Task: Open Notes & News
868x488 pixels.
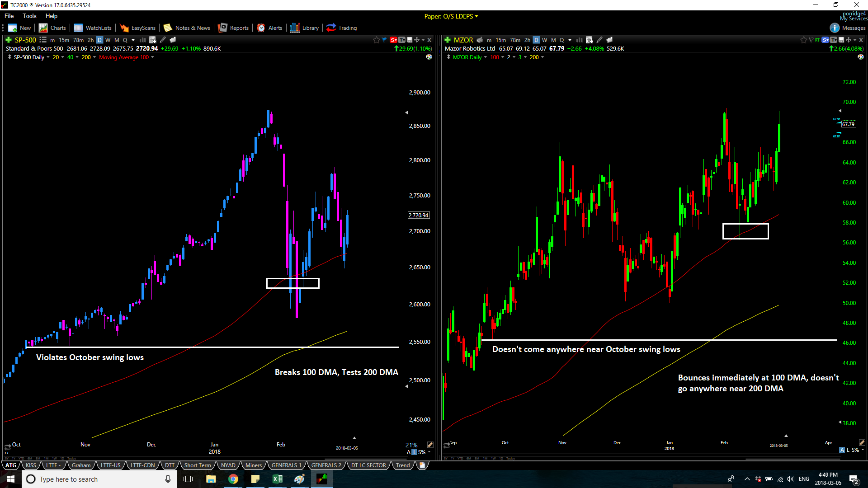Action: point(187,28)
